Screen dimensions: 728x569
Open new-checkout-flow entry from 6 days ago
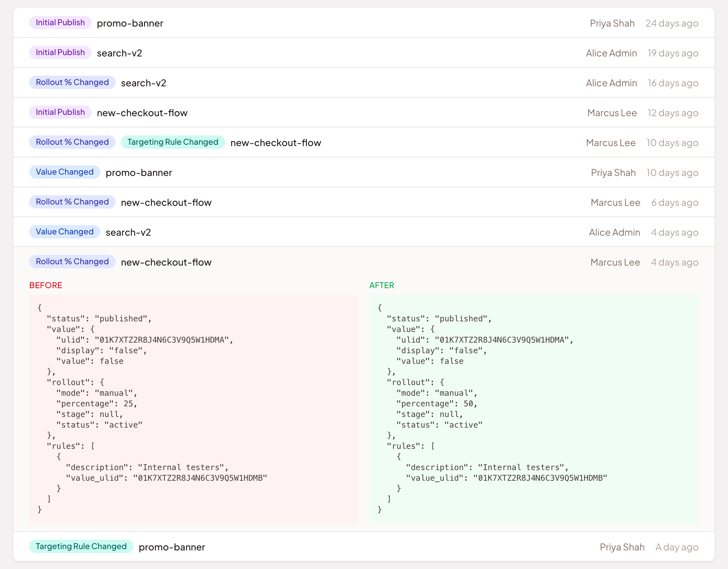coord(364,202)
